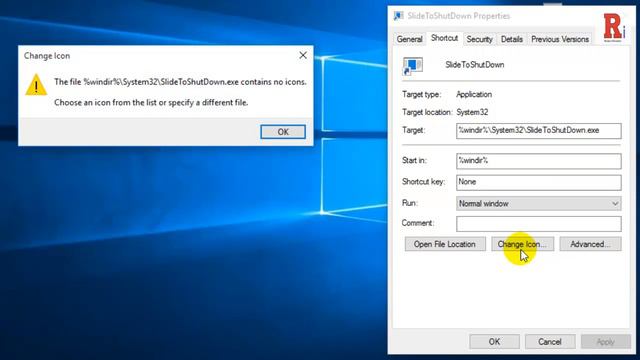Image resolution: width=640 pixels, height=360 pixels.
Task: Click the 'Application' target type text
Action: [x=474, y=94]
